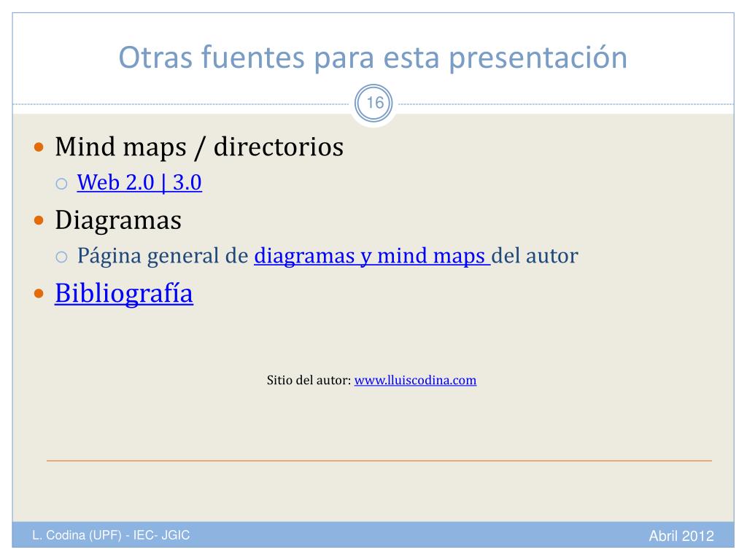
Task: Click the 'Sitio del autor:' label
Action: coord(309,380)
